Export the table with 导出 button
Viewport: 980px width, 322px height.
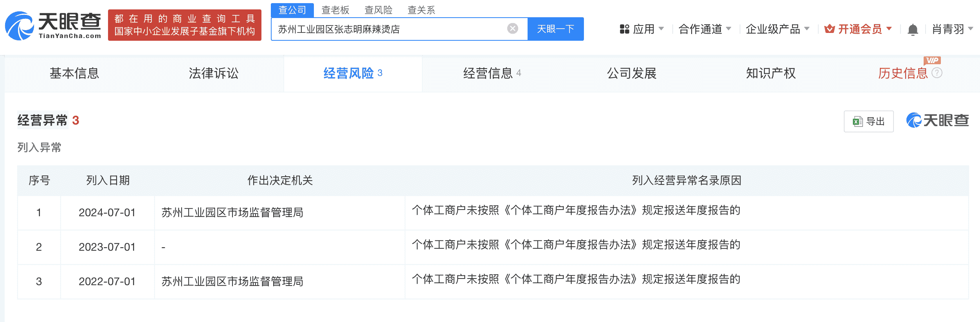point(868,121)
